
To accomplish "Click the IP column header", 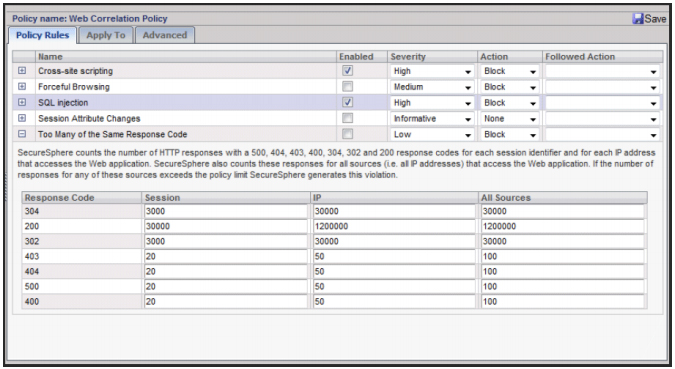I will [x=394, y=198].
